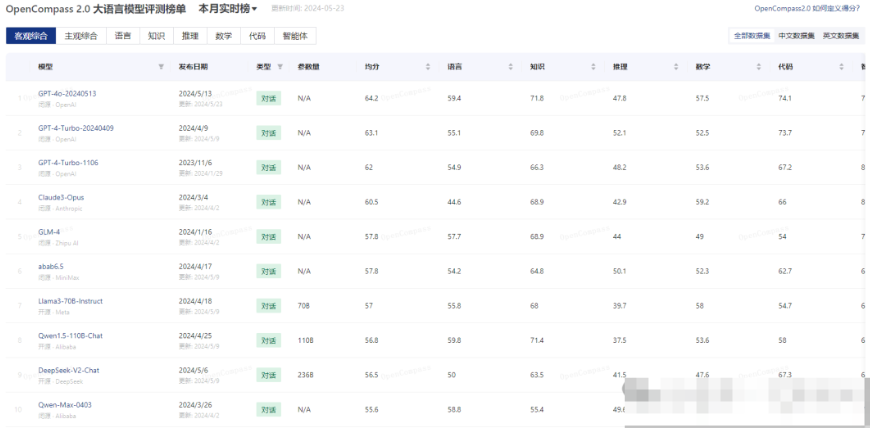Click the 参数量 column header
The height and width of the screenshot is (428, 870).
pyautogui.click(x=308, y=67)
